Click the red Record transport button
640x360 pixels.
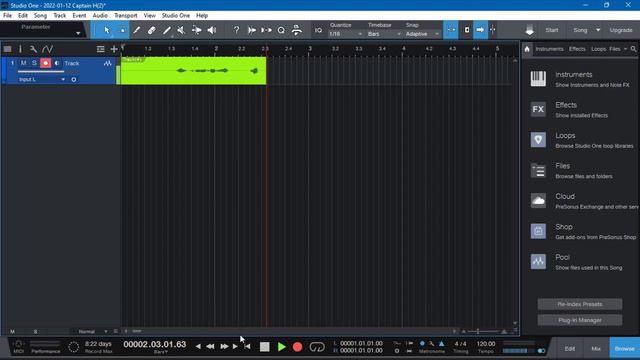tap(298, 347)
